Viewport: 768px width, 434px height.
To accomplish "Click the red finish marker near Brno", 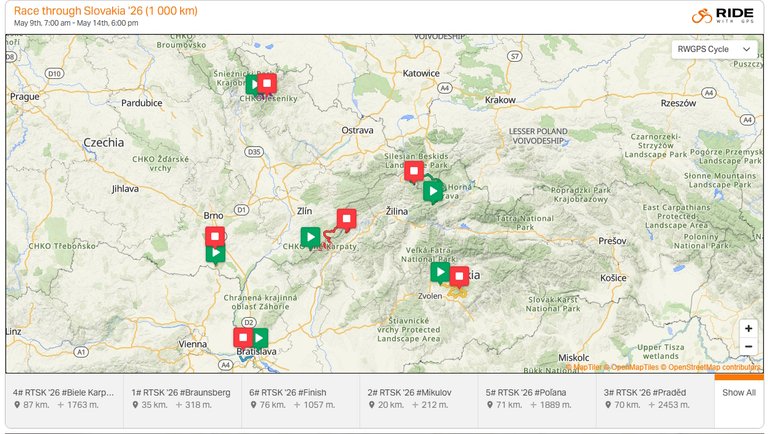I will [x=215, y=236].
